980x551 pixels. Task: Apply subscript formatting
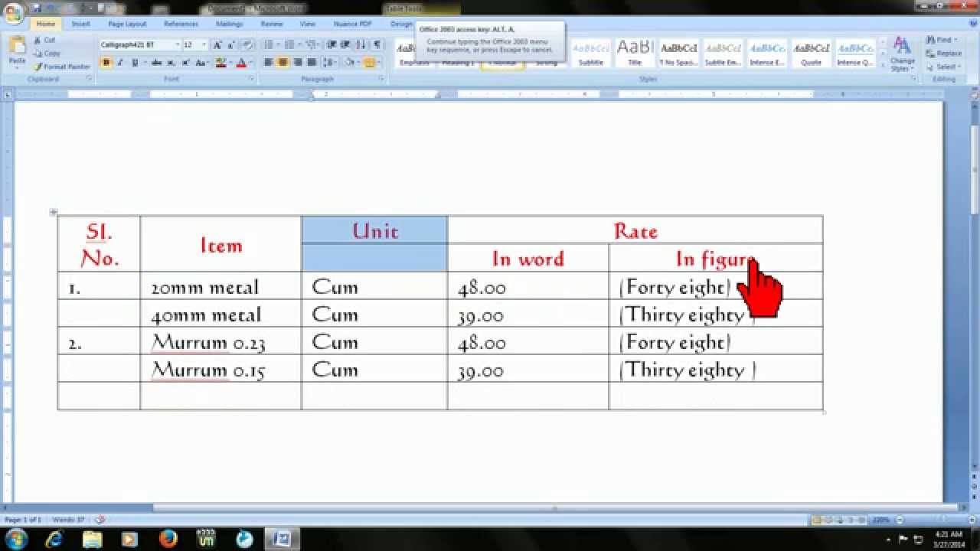pyautogui.click(x=171, y=63)
